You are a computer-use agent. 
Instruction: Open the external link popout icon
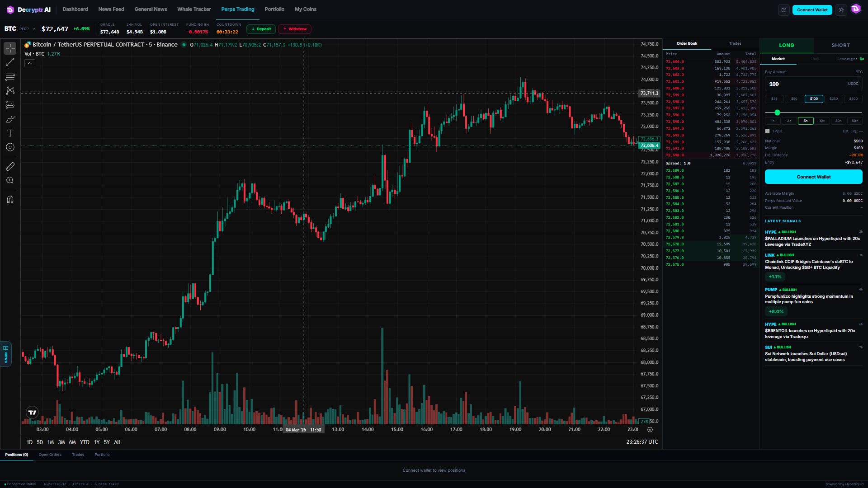pyautogui.click(x=784, y=10)
